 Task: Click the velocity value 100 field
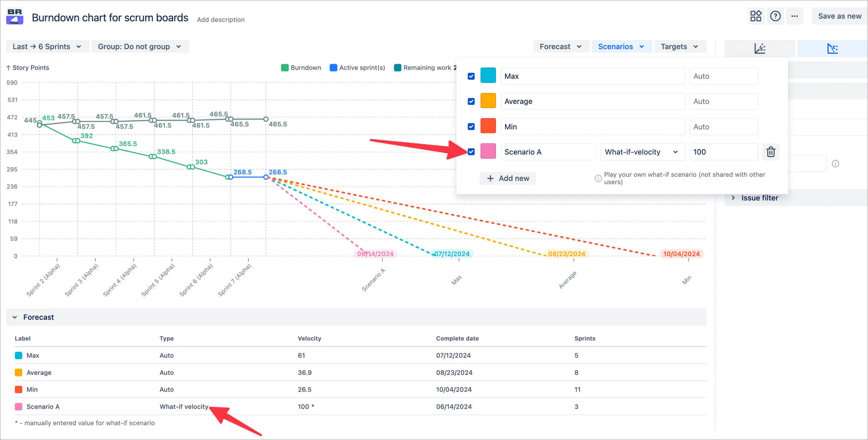(x=723, y=152)
